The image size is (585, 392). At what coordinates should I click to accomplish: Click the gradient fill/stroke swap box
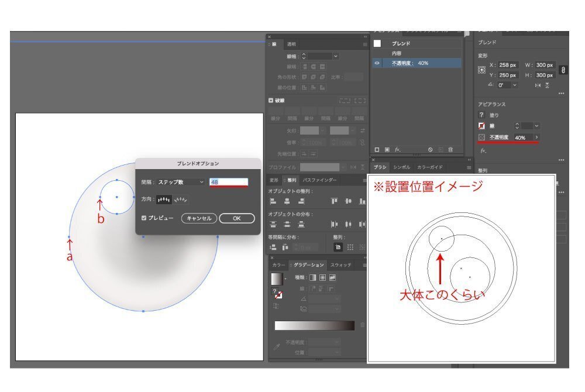pos(278,294)
